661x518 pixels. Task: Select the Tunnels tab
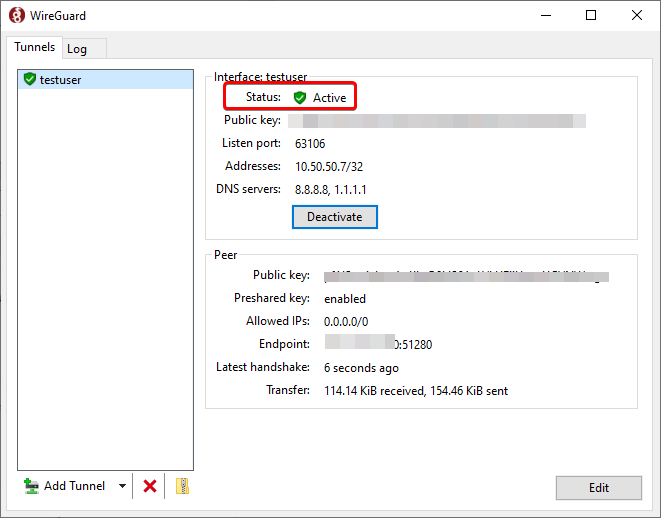(x=34, y=48)
